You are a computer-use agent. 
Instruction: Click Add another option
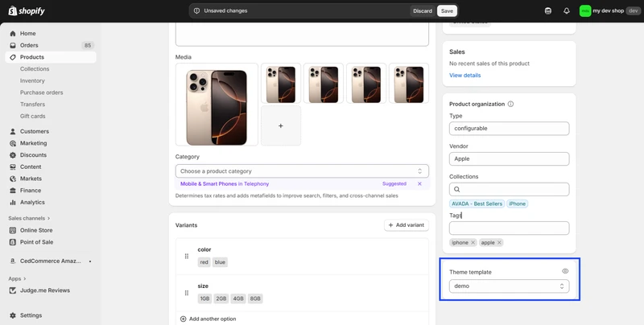pos(208,319)
